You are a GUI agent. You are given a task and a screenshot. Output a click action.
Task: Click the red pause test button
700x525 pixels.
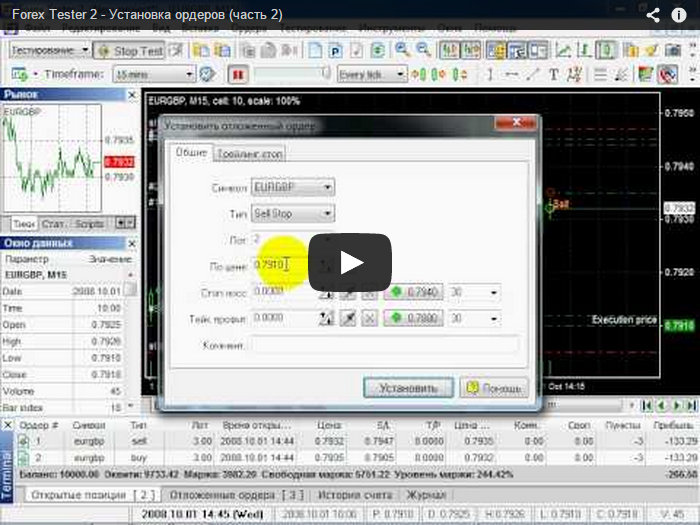click(238, 75)
